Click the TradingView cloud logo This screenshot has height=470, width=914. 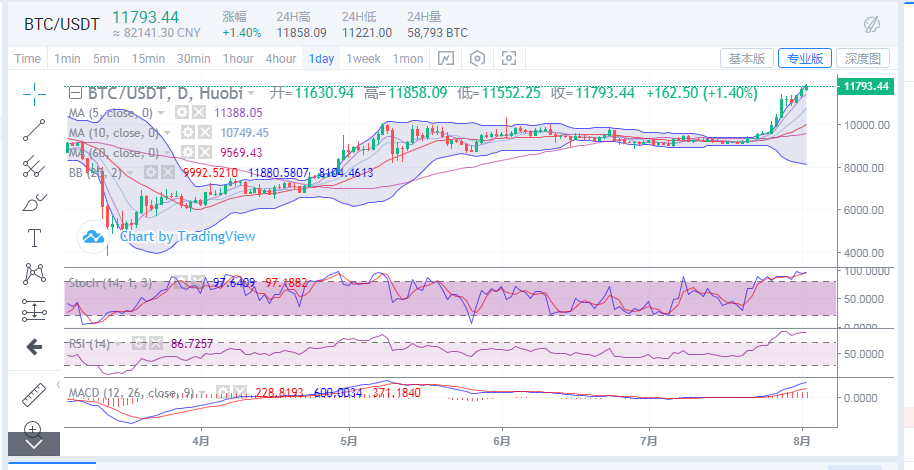[x=93, y=237]
